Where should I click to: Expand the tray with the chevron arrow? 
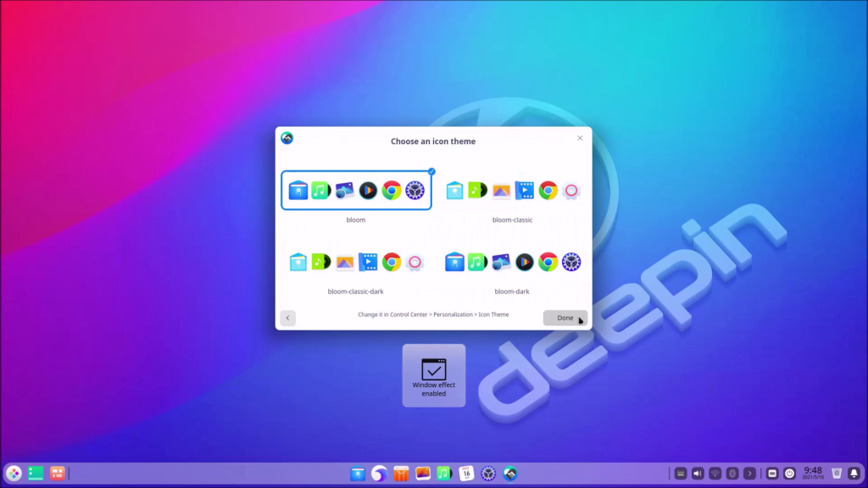click(x=749, y=474)
